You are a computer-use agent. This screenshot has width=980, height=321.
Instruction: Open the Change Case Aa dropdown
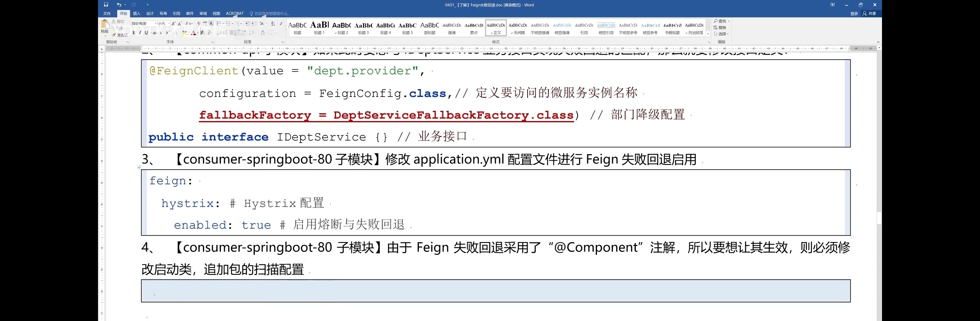coord(189,24)
